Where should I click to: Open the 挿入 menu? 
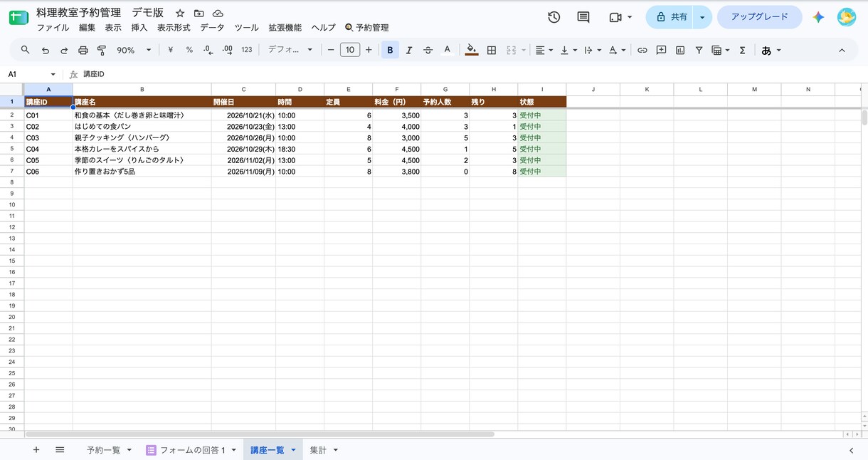[139, 28]
